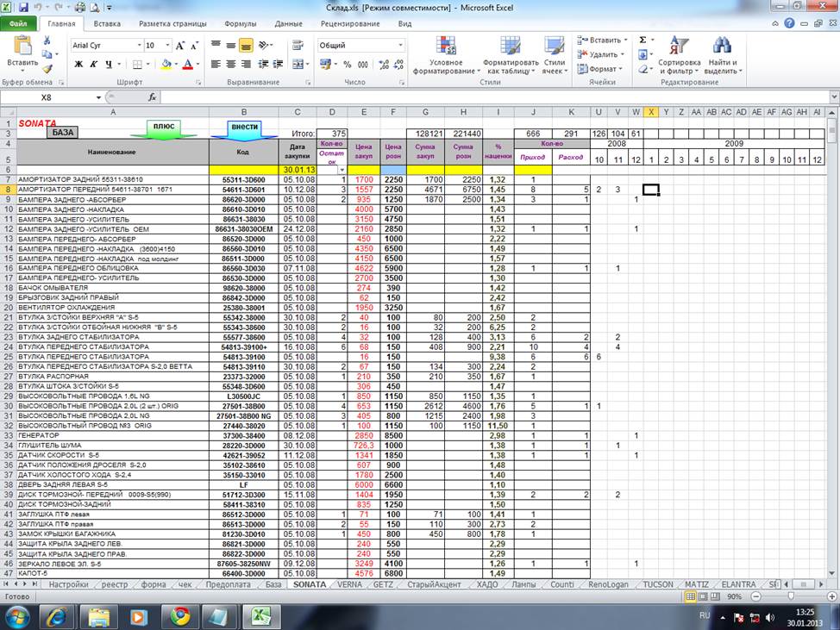
Task: Open the font size dropdown showing 10
Action: click(x=167, y=46)
